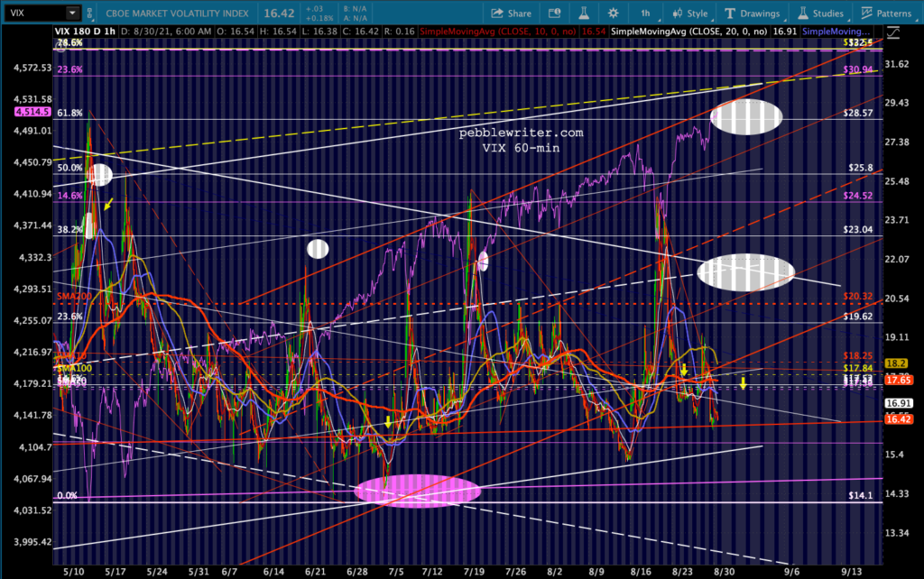924x579 pixels.
Task: Click the symbol link chain icon
Action: point(89,13)
